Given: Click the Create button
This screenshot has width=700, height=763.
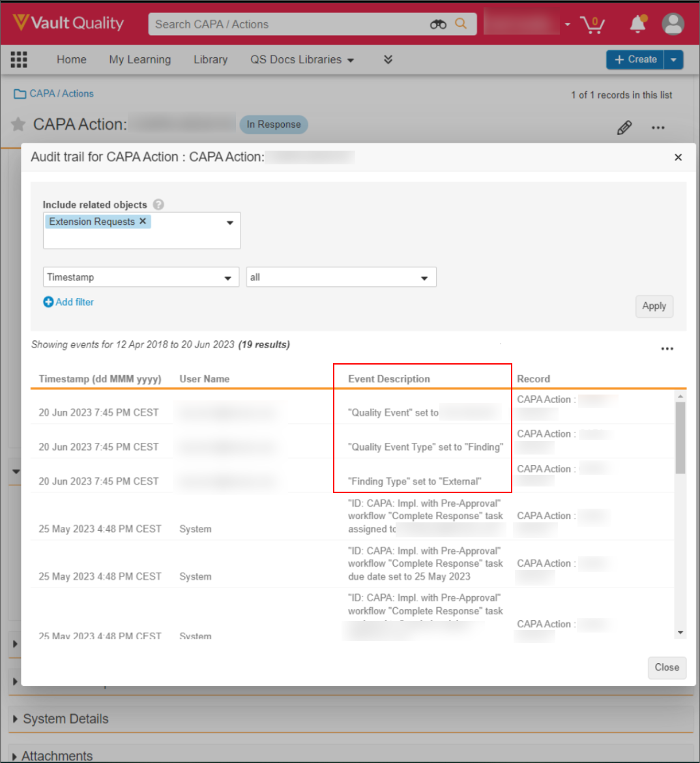Looking at the screenshot, I should click(x=635, y=59).
